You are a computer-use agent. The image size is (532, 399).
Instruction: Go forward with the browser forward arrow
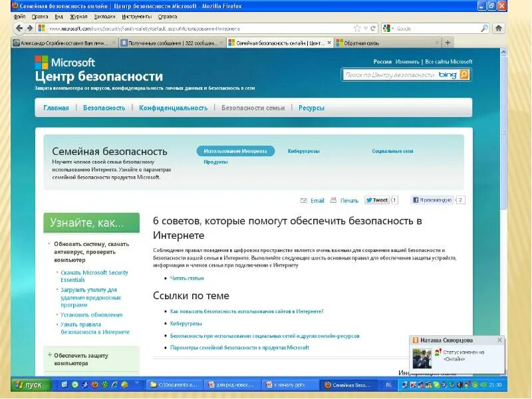coord(30,29)
